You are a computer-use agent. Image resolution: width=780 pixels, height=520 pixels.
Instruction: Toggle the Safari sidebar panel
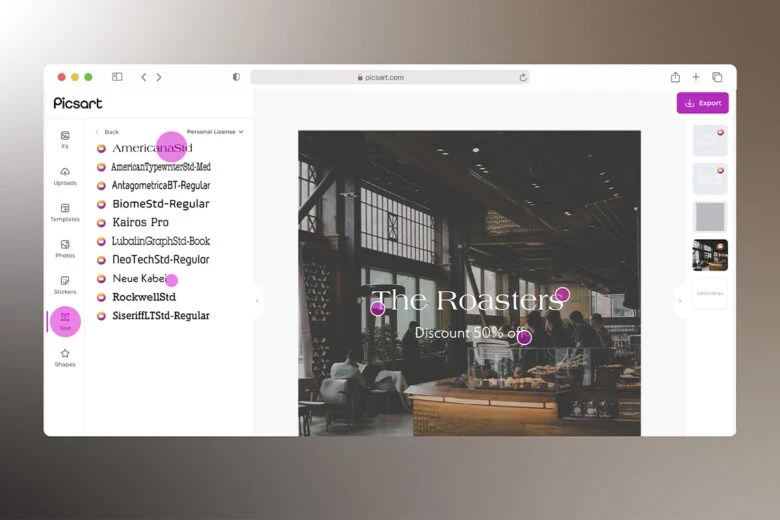117,77
